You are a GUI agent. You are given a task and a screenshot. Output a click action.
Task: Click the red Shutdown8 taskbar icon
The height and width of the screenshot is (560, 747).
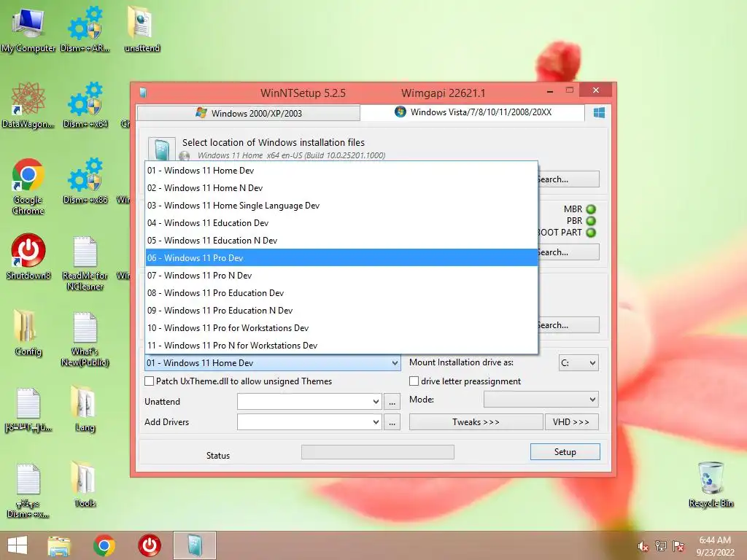pos(149,545)
